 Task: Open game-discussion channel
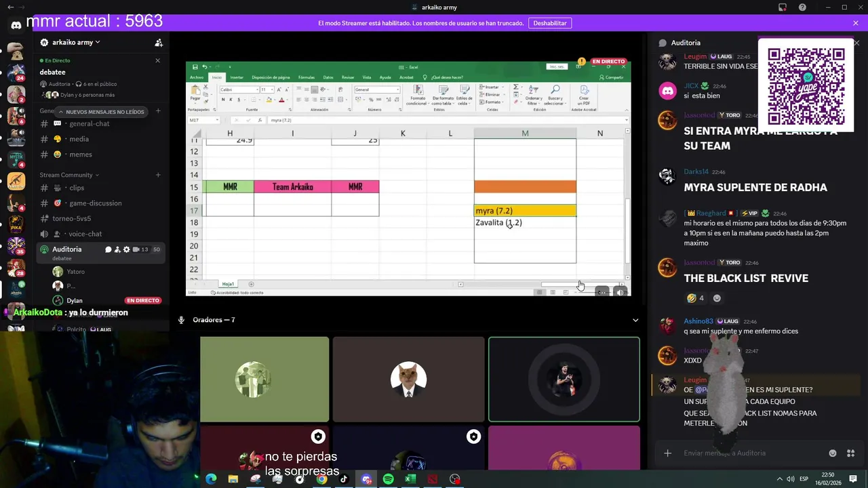click(x=95, y=203)
